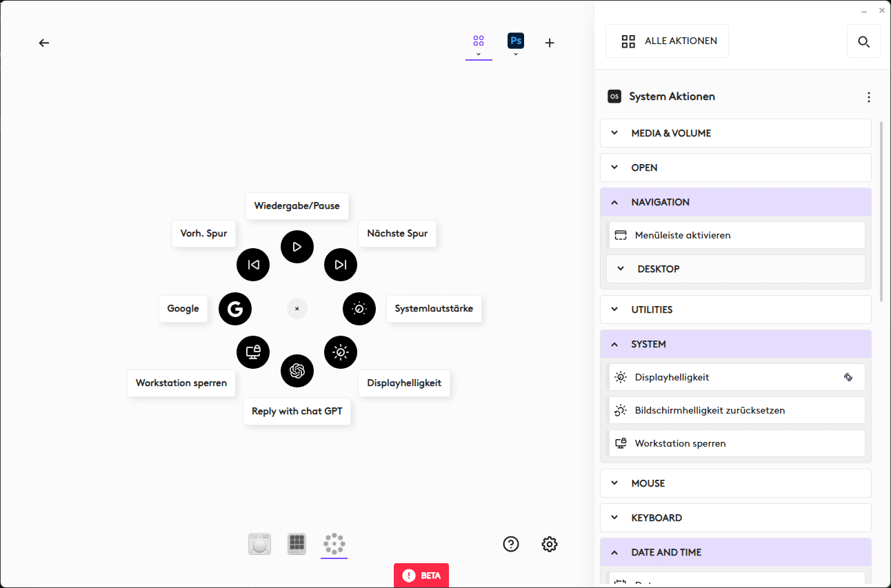The image size is (891, 588).
Task: Open settings with the gear icon
Action: [x=550, y=544]
